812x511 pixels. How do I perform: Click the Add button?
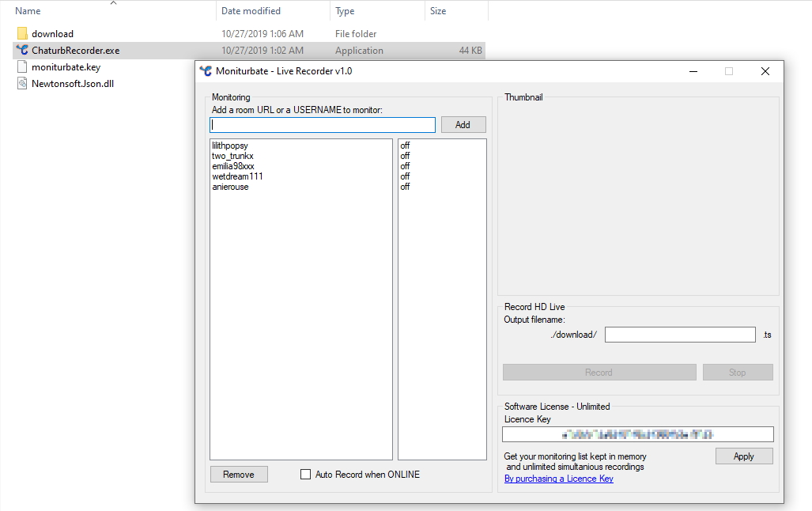point(463,124)
